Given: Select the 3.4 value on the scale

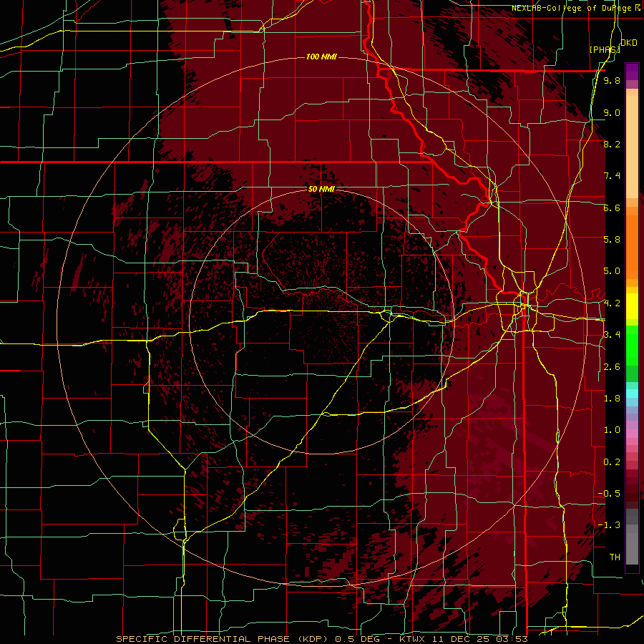Looking at the screenshot, I should click(x=612, y=335).
